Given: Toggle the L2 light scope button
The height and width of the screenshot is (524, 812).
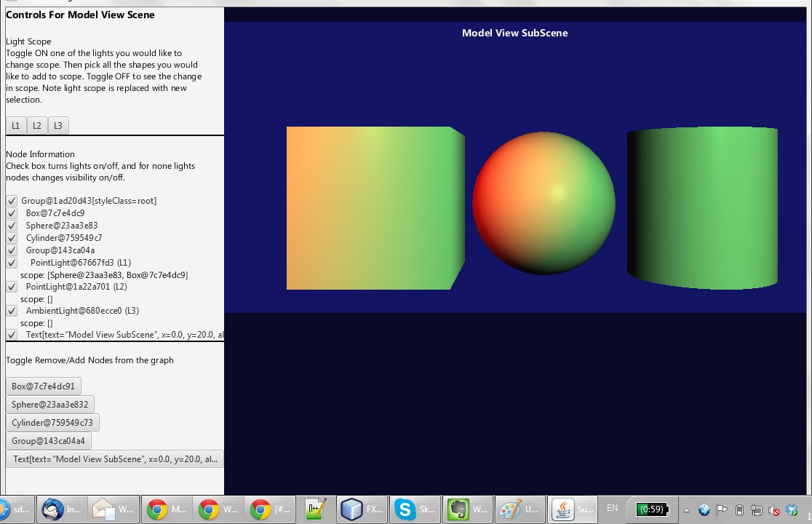Looking at the screenshot, I should point(37,126).
